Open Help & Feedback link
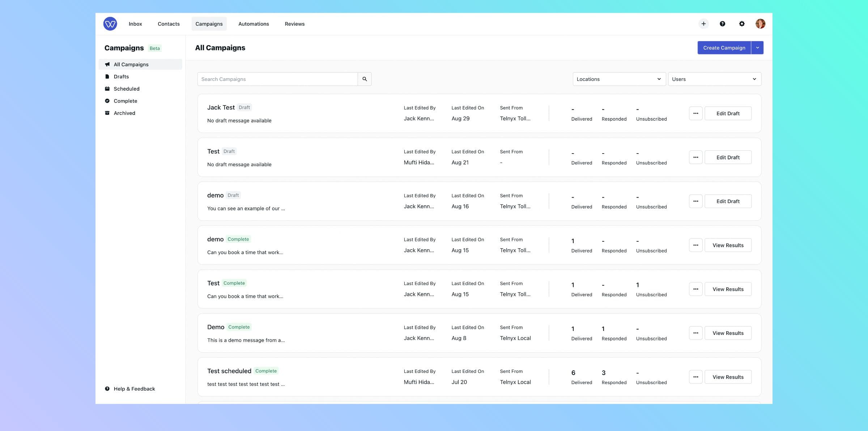 point(134,389)
